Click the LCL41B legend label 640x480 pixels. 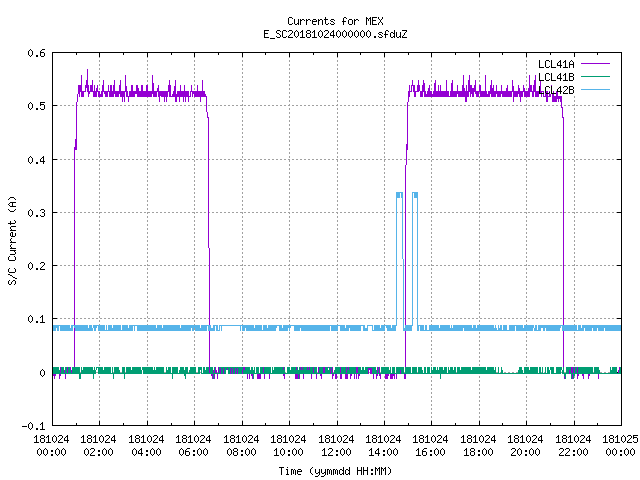[556, 77]
